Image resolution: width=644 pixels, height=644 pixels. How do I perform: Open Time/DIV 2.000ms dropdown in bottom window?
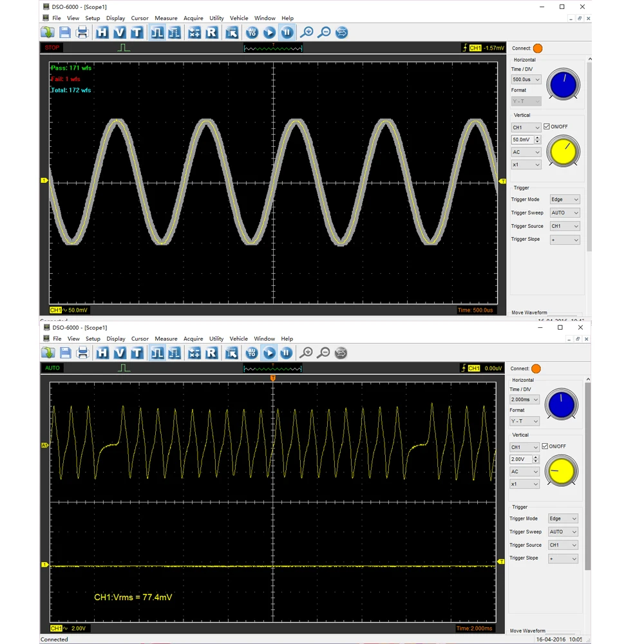[x=524, y=400]
